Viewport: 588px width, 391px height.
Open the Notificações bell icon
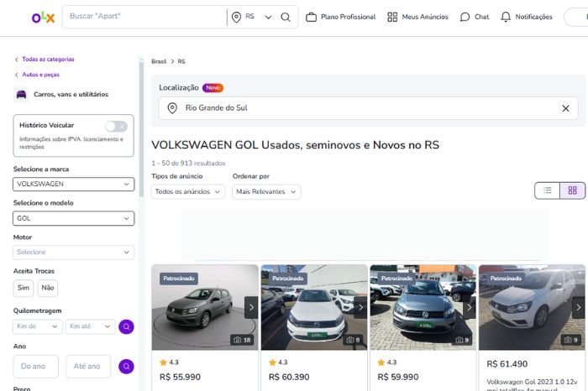pos(506,17)
